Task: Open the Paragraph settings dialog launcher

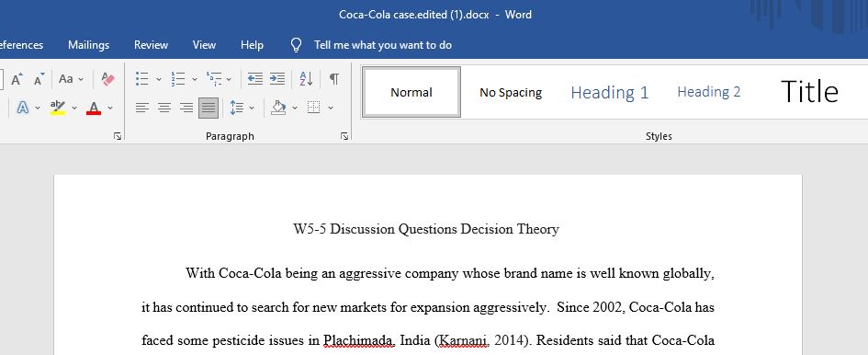Action: (x=344, y=136)
